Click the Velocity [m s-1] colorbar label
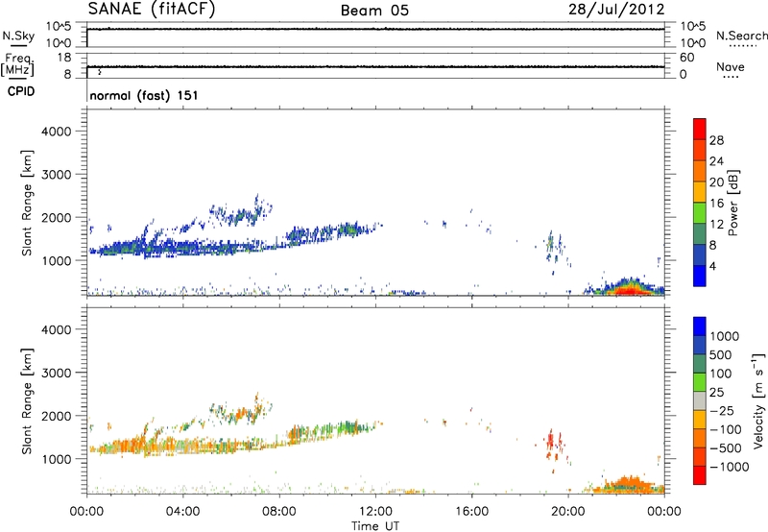The width and height of the screenshot is (768, 532). pyautogui.click(x=759, y=400)
